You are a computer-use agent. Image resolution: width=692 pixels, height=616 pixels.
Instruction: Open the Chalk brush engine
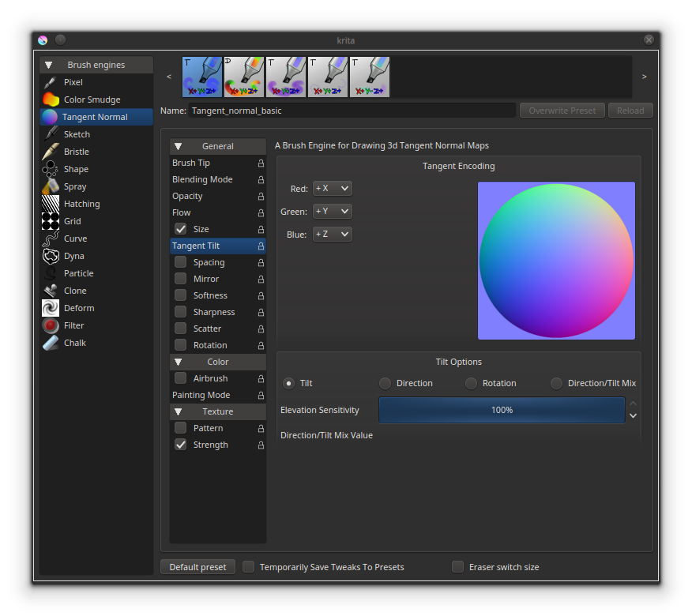74,342
